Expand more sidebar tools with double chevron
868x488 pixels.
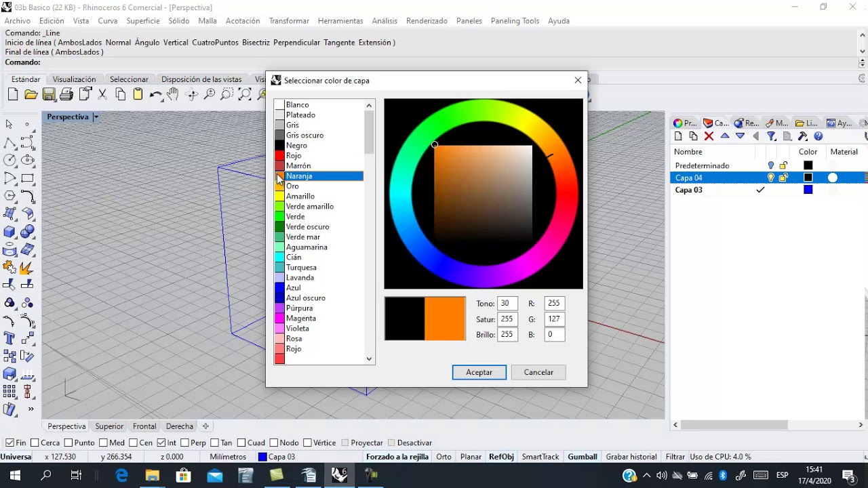tap(31, 409)
